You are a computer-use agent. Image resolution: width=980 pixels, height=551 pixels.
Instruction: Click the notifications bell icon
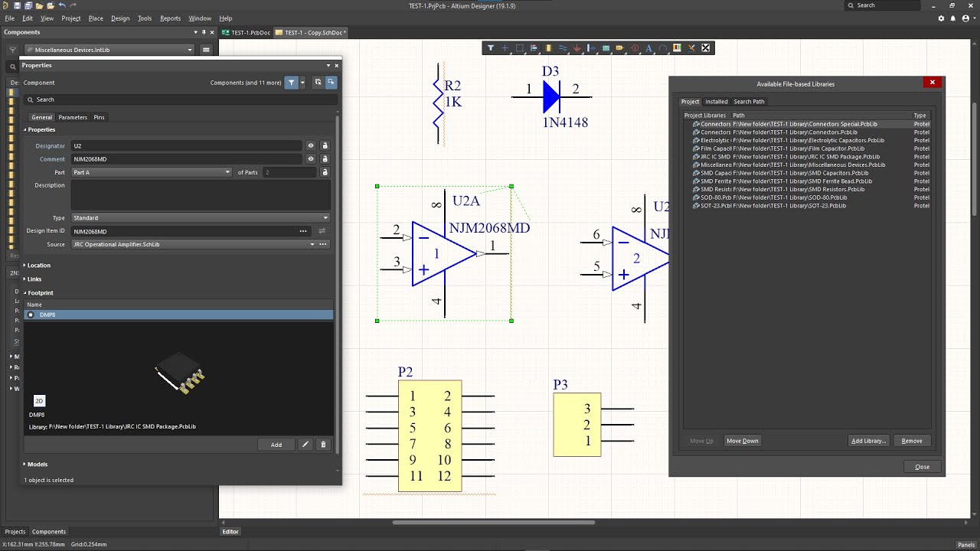pos(952,18)
